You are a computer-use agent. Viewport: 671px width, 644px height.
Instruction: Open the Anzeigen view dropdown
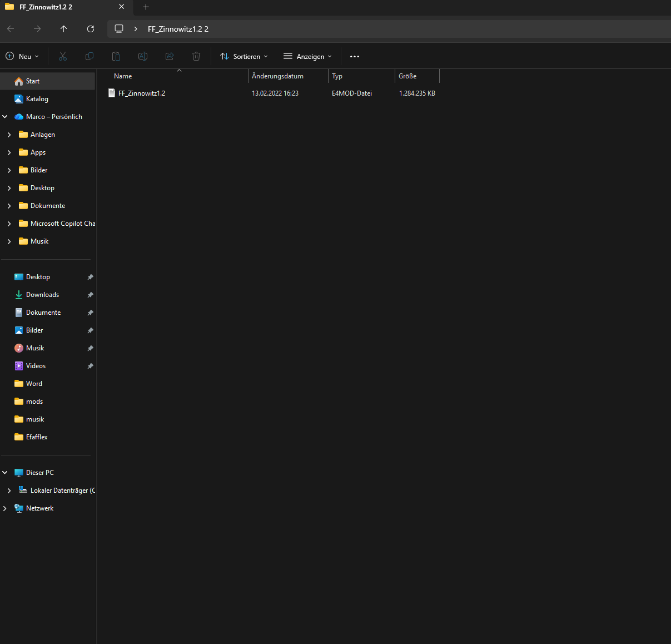[307, 56]
